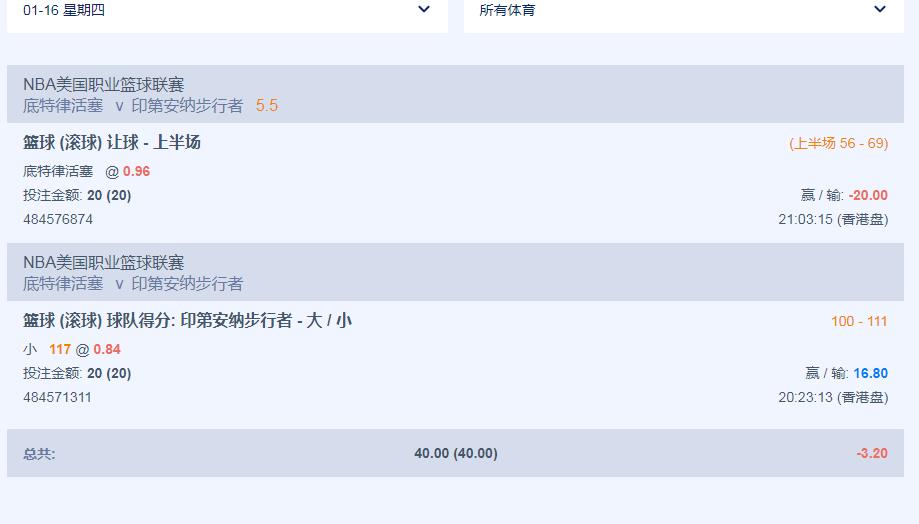Click the -3.20 total win/loss figure
This screenshot has height=524, width=919.
pyautogui.click(x=872, y=453)
